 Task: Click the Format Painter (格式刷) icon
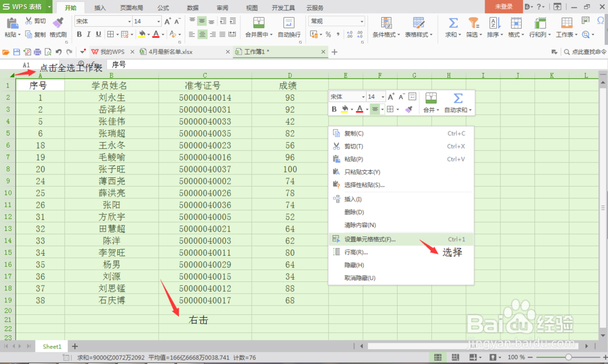[58, 23]
